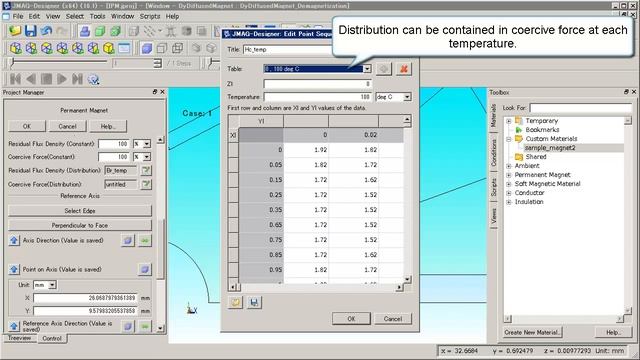Open the Table dropdown in Edit Point Sequence
The width and height of the screenshot is (640, 360).
[x=367, y=69]
